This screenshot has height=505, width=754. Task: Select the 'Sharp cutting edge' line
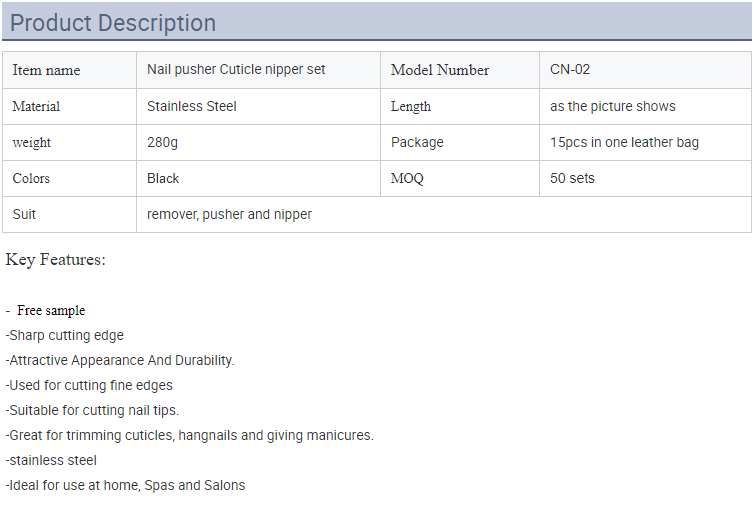coord(64,335)
